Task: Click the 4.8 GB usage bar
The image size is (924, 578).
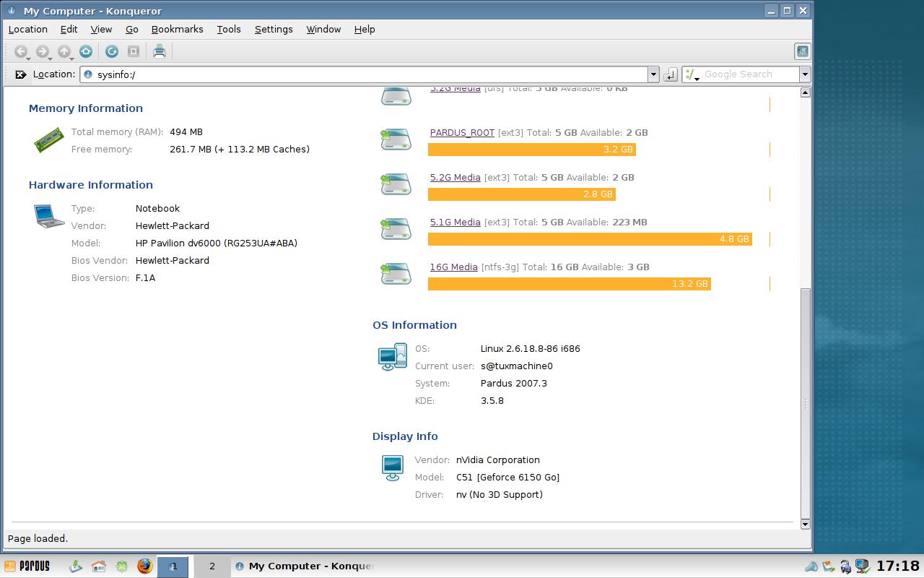Action: point(590,239)
